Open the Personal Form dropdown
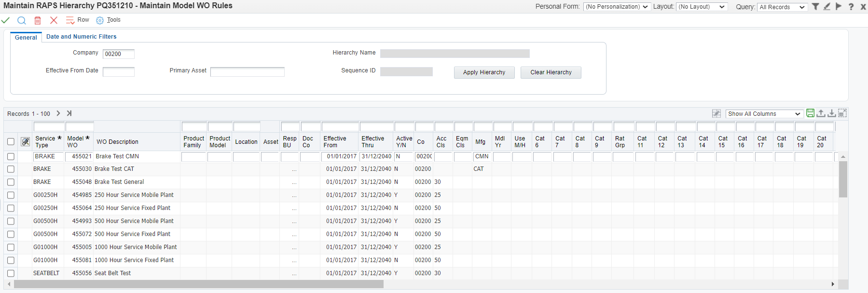The image size is (868, 293). [x=616, y=7]
